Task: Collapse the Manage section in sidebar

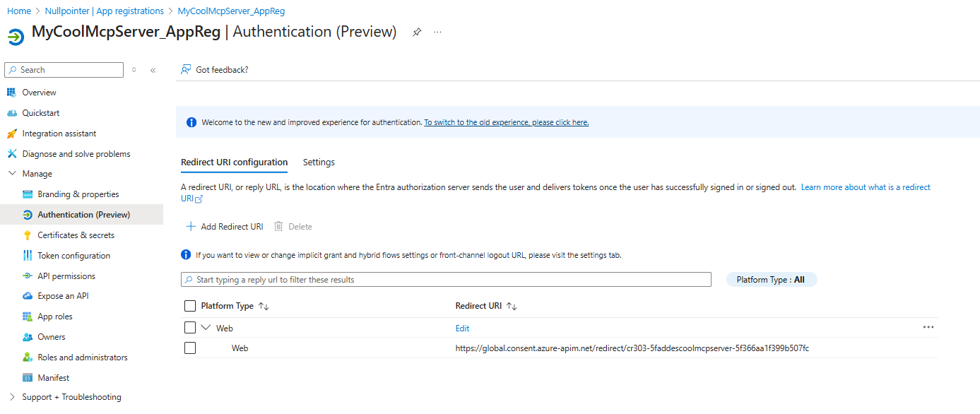Action: coord(12,174)
